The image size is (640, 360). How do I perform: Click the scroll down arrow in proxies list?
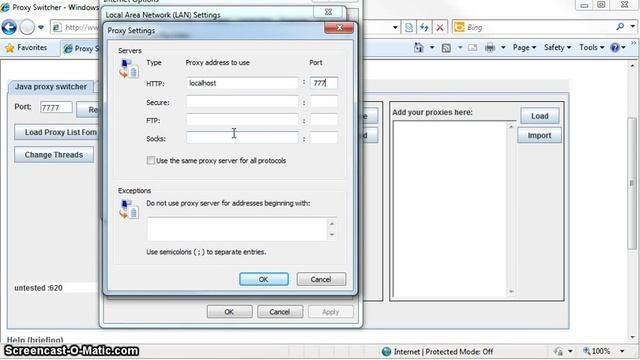[511, 292]
